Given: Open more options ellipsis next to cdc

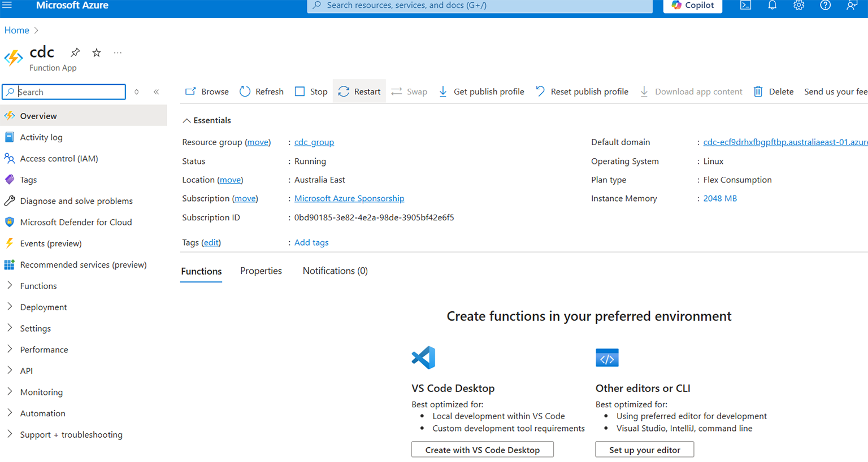Looking at the screenshot, I should (118, 53).
